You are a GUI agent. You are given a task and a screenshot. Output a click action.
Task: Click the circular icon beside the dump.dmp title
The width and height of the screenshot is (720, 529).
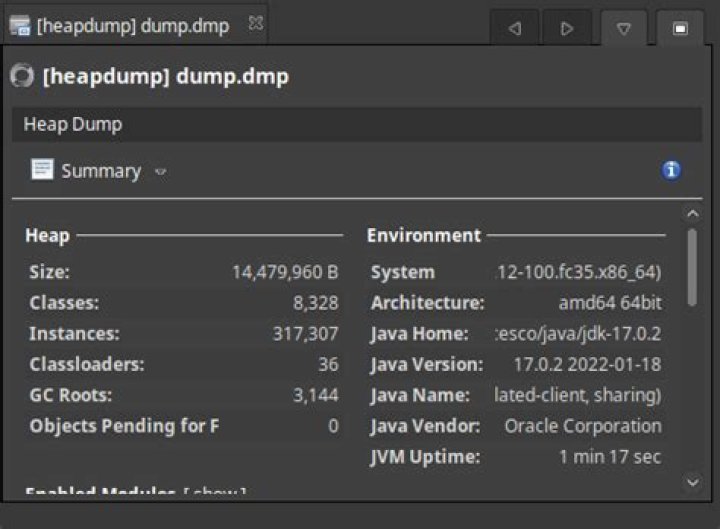(x=21, y=76)
